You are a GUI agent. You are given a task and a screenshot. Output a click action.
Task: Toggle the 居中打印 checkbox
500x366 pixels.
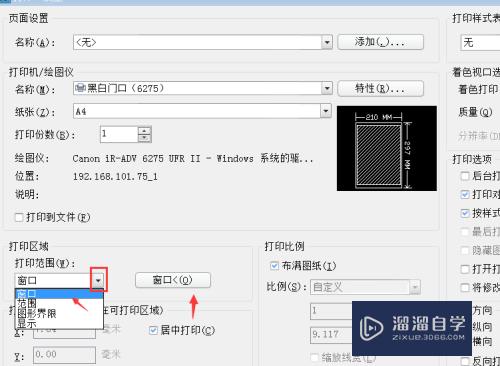[153, 330]
